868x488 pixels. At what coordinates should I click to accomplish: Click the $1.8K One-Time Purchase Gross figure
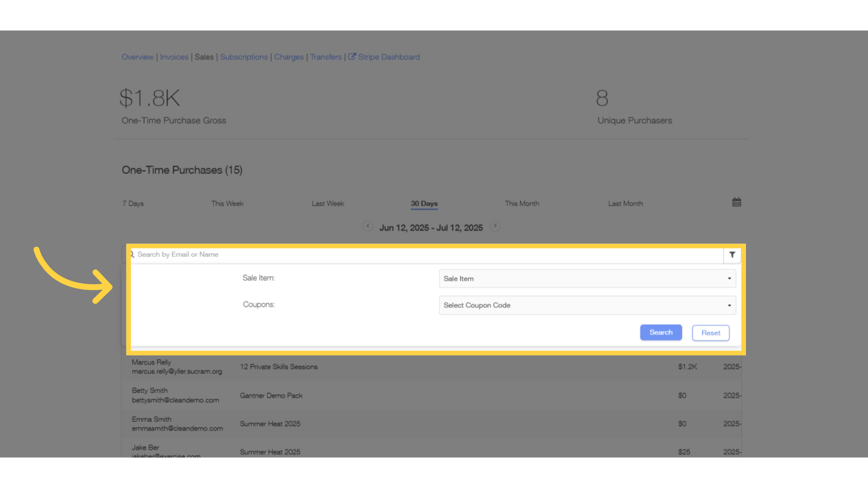point(150,98)
